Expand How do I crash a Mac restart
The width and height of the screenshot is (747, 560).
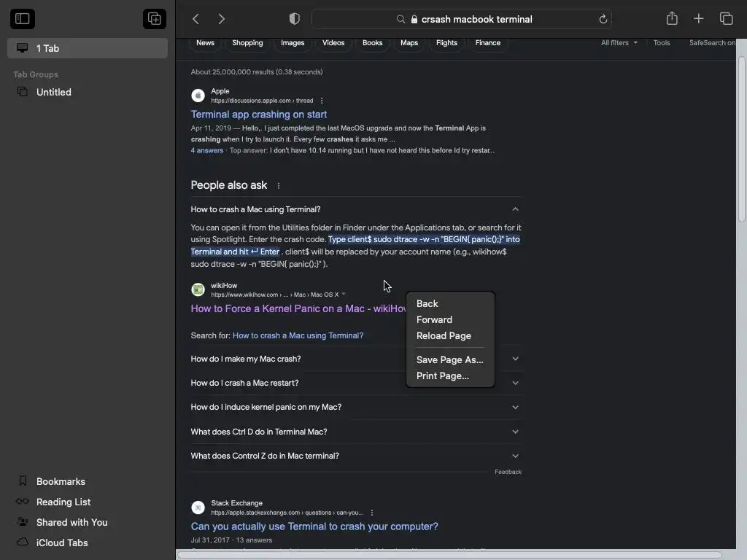[x=355, y=383]
